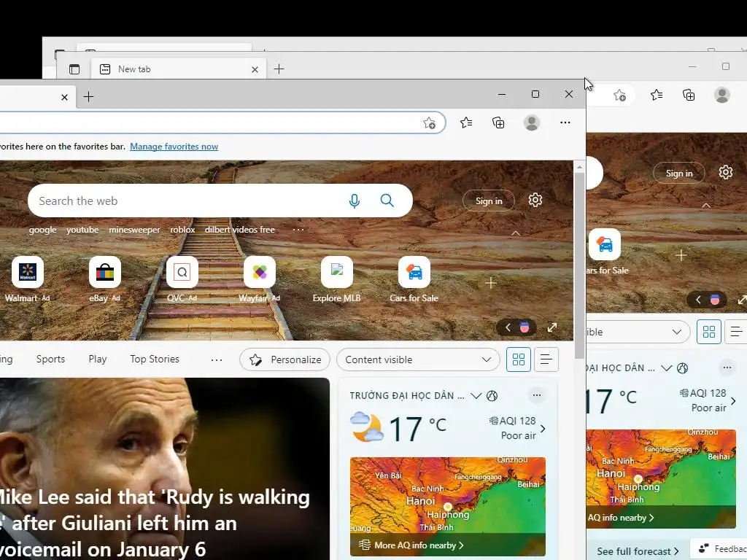Click Sign in button in front window
This screenshot has width=747, height=560.
coord(489,201)
